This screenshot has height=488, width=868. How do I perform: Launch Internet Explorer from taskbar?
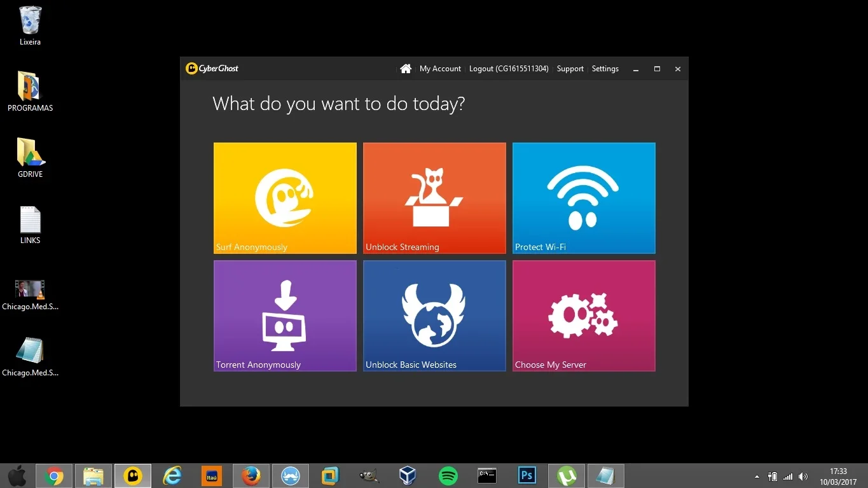point(172,476)
